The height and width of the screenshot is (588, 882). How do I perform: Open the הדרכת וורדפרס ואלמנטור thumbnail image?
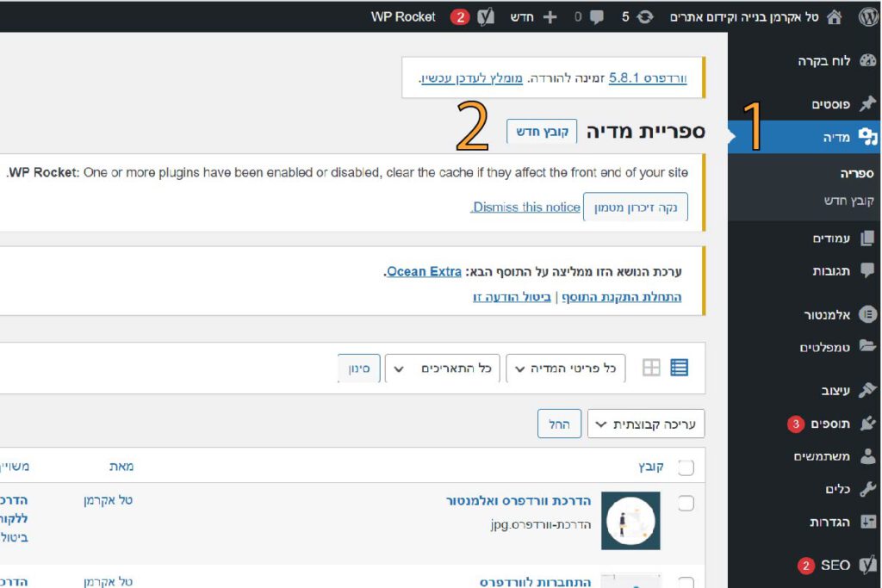pos(630,521)
